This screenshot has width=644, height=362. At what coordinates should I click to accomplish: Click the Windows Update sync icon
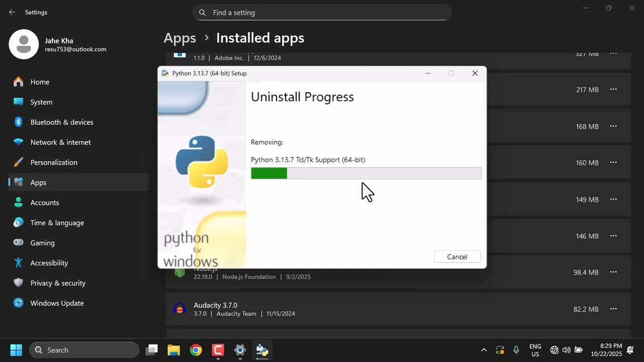(19, 303)
